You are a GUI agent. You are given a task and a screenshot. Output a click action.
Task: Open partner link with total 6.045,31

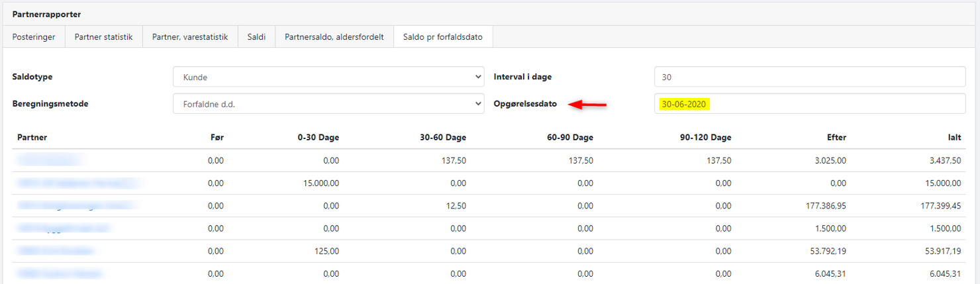(60, 274)
